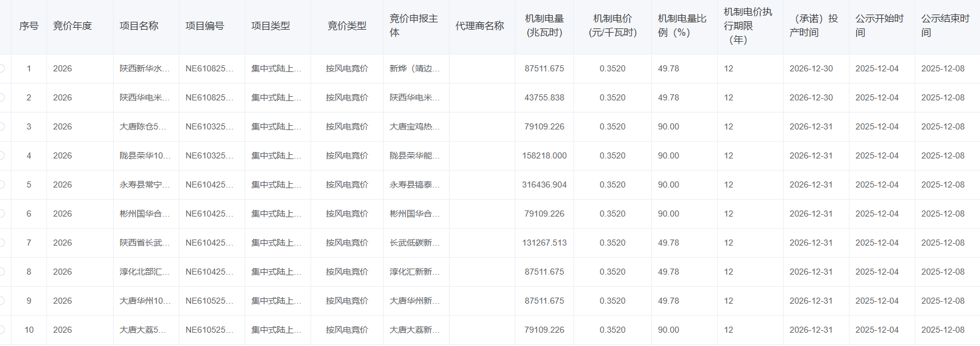Click the 项目名称 column header
The height and width of the screenshot is (346, 980).
coord(139,26)
